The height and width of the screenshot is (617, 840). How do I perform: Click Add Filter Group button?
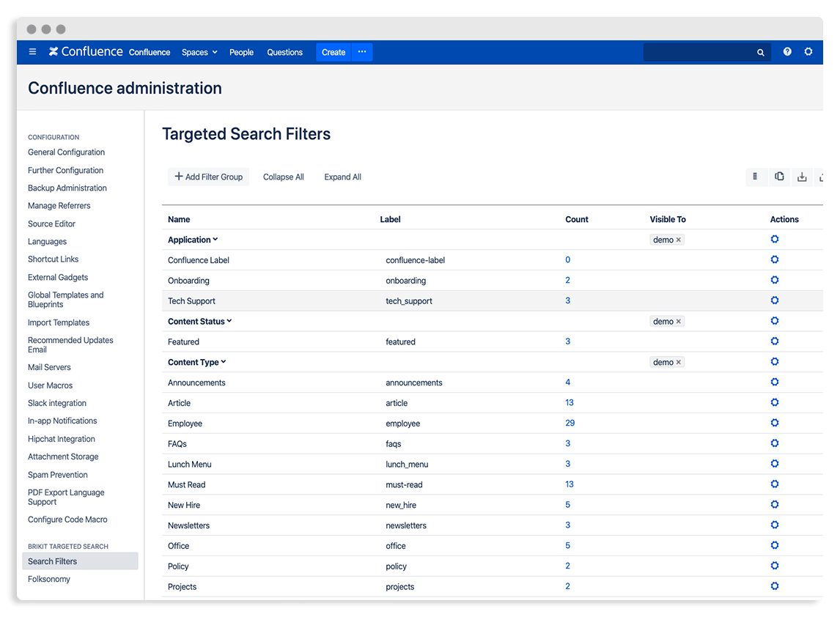pyautogui.click(x=208, y=177)
